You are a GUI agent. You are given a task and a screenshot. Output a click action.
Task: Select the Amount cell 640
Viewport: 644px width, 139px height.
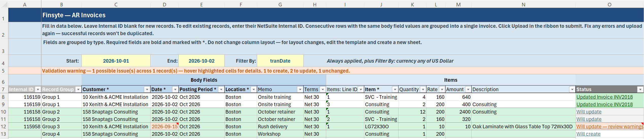click(458, 97)
